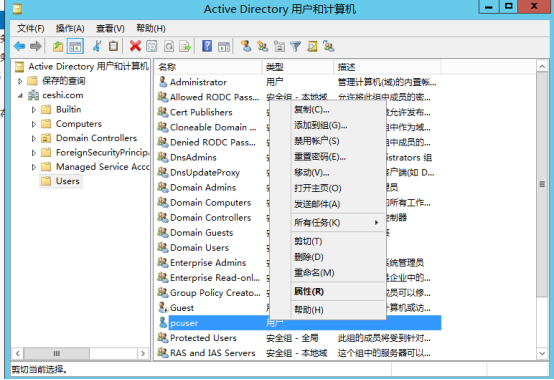Click list vertical scrollbar up arrow
The width and height of the screenshot is (554, 380).
click(542, 66)
